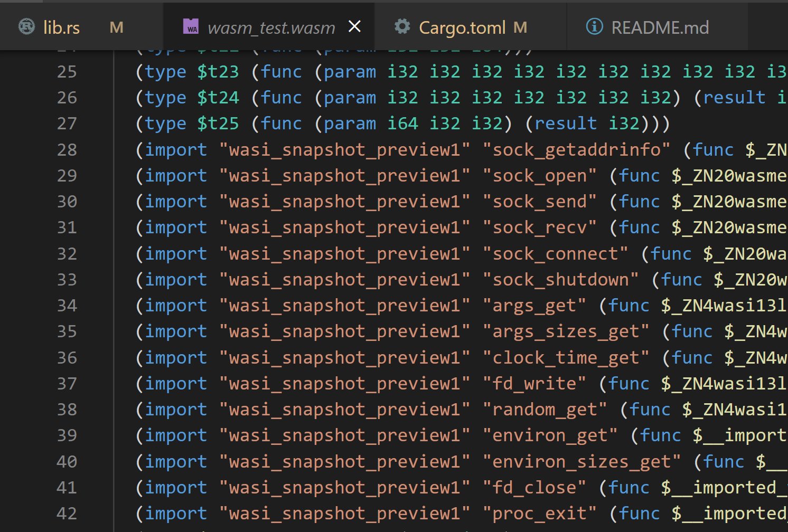
Task: Click line number 40 in the gutter
Action: (x=67, y=462)
